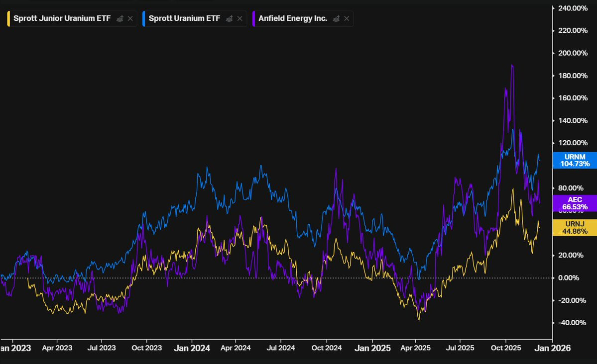Click the 0.00% baseline axis label
Image resolution: width=597 pixels, height=364 pixels.
point(569,277)
